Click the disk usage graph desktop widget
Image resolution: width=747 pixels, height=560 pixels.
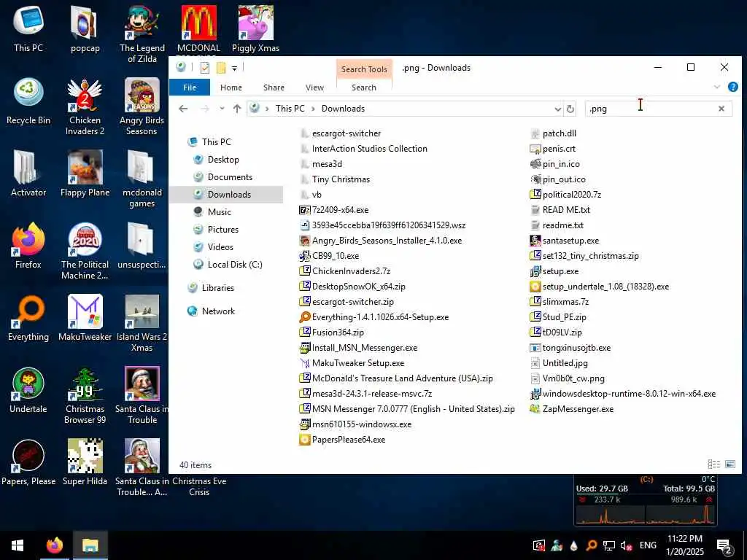(x=646, y=500)
